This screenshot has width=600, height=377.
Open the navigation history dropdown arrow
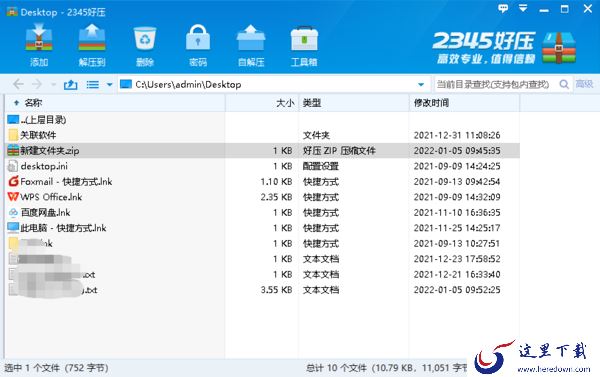click(x=53, y=84)
